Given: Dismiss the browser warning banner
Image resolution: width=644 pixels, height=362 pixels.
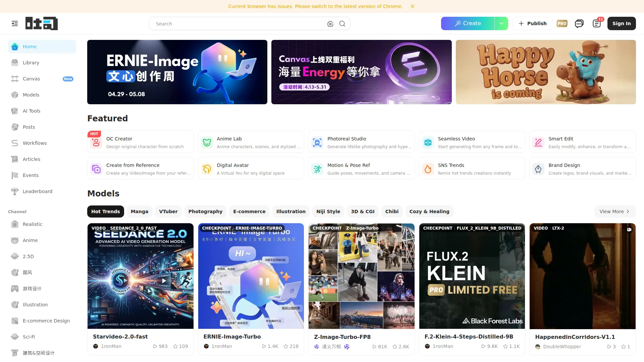Looking at the screenshot, I should [413, 6].
